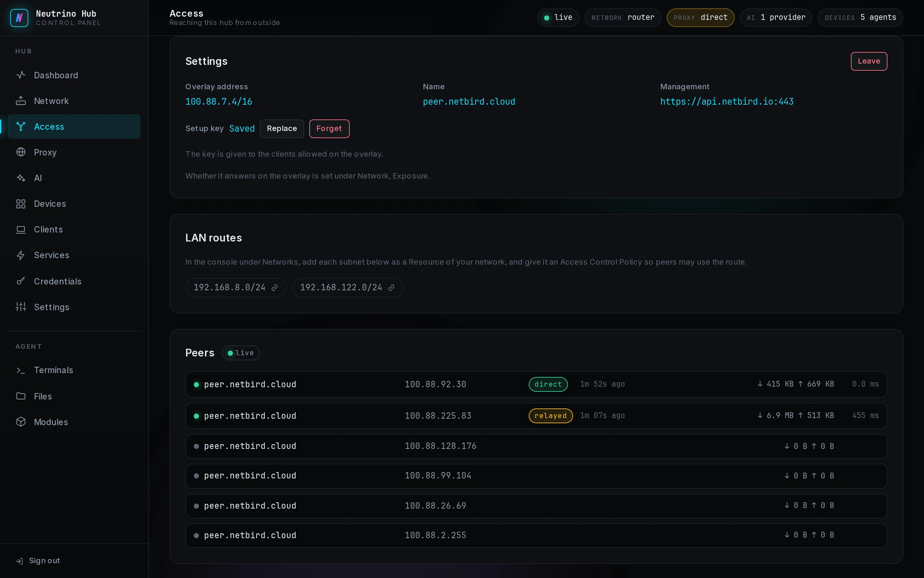Image resolution: width=924 pixels, height=578 pixels.
Task: Click the Terminals prompt icon
Action: coord(21,370)
